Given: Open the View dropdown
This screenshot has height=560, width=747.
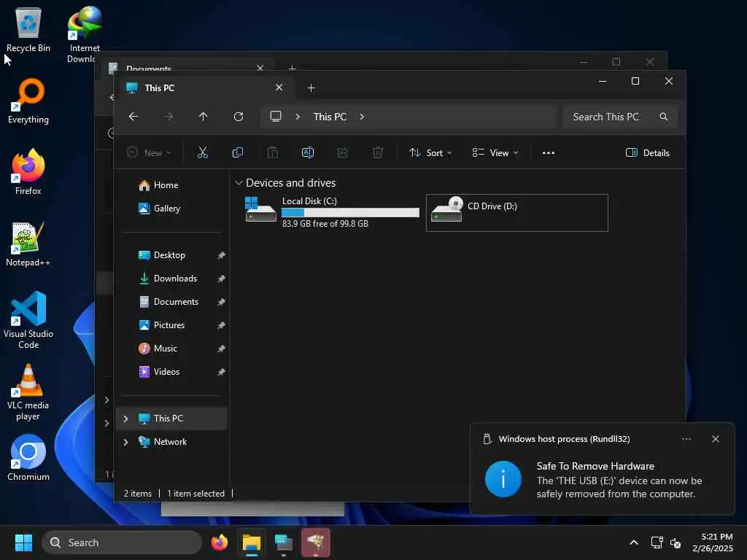Looking at the screenshot, I should [495, 152].
